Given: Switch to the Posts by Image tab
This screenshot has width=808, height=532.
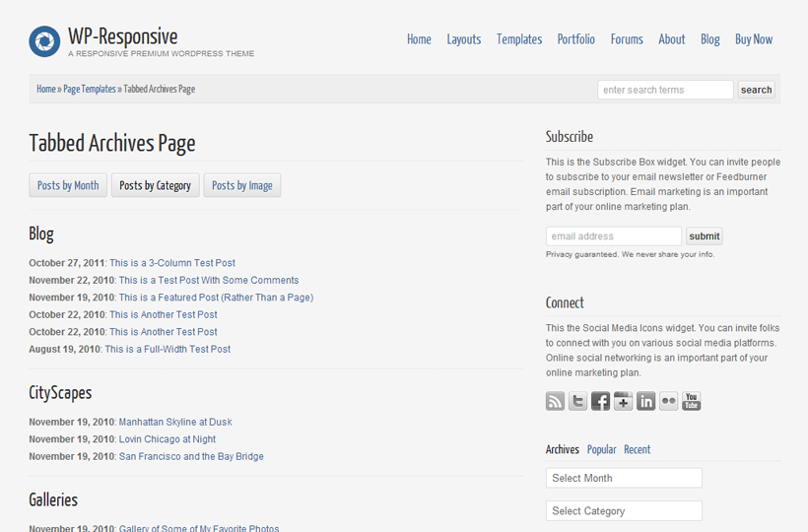Looking at the screenshot, I should (x=242, y=185).
